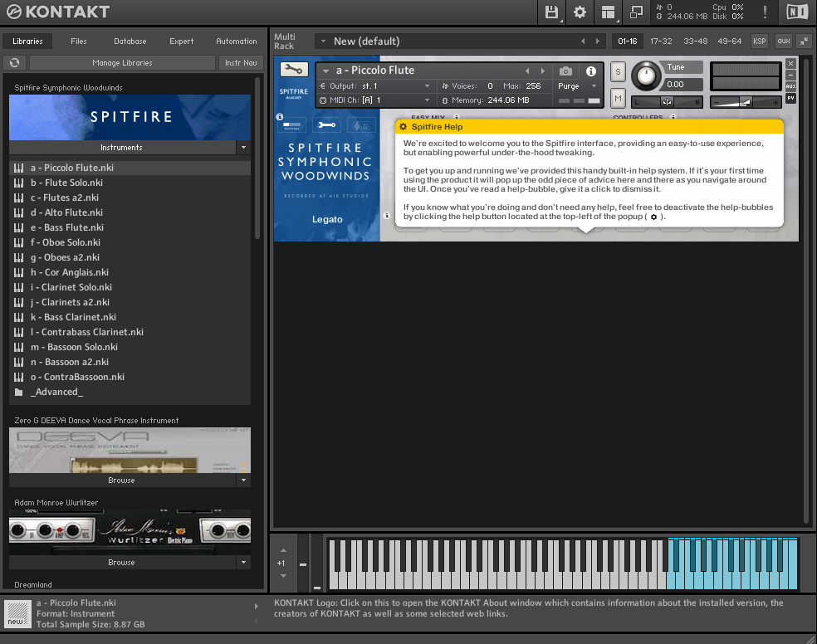Select rack page 17-32
This screenshot has height=644, width=817.
coord(661,41)
